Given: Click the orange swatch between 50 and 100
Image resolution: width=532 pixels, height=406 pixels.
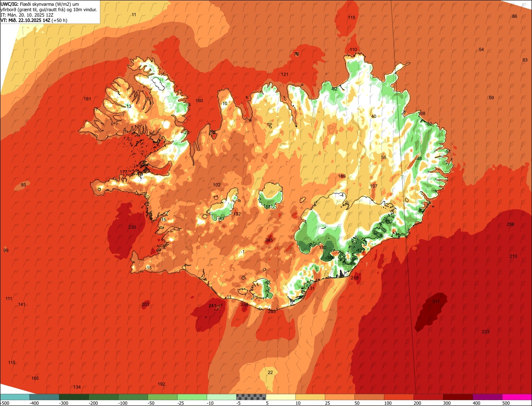Looking at the screenshot, I should pos(369,397).
